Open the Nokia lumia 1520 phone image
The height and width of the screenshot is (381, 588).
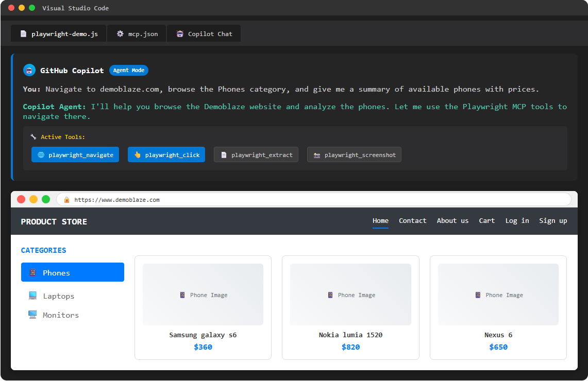[x=350, y=295]
